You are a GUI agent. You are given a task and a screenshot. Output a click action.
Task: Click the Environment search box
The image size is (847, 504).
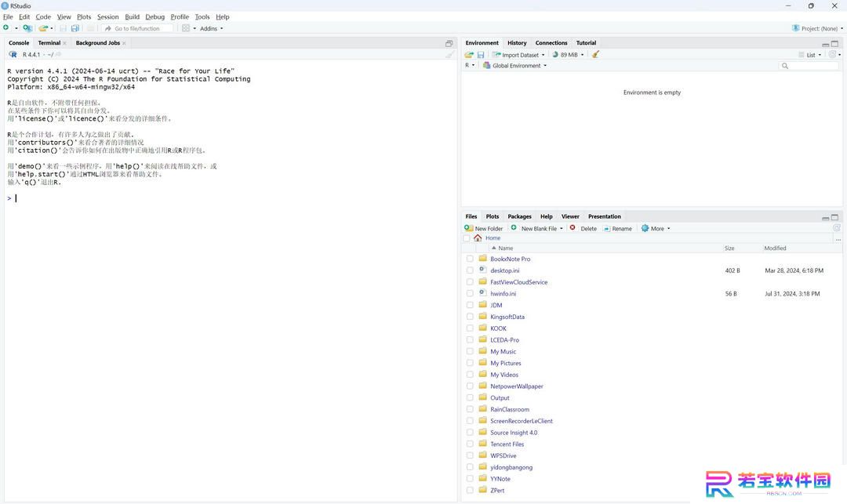pyautogui.click(x=809, y=66)
